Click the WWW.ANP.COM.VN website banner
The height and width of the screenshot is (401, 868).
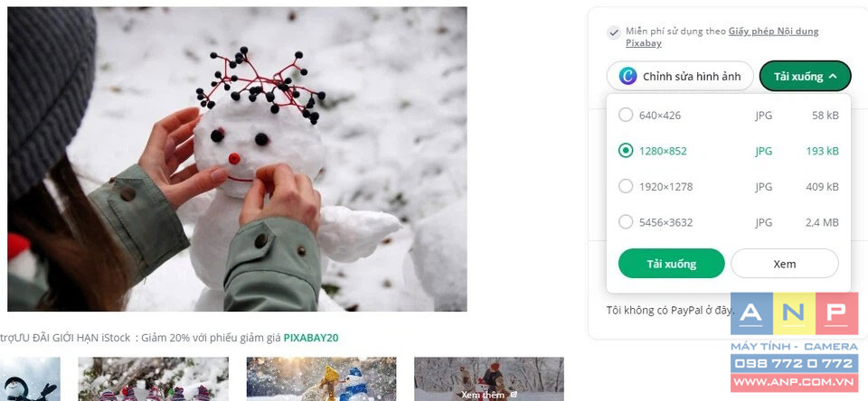pyautogui.click(x=795, y=382)
